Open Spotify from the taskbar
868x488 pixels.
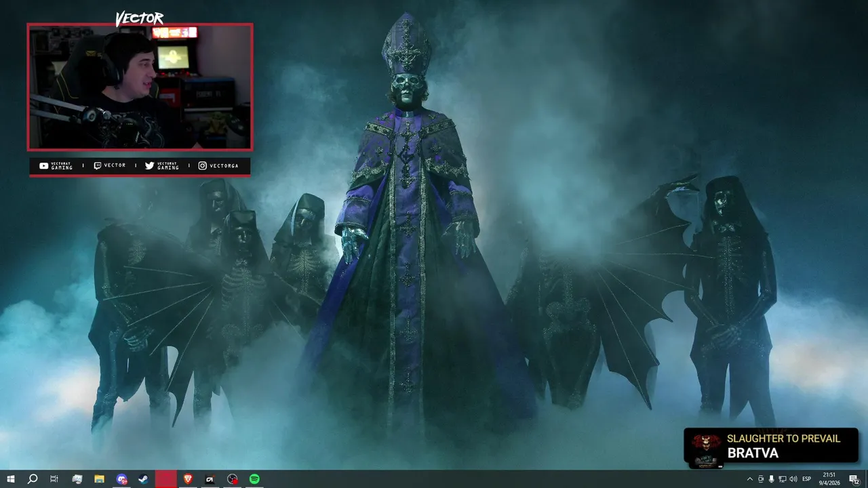click(254, 479)
